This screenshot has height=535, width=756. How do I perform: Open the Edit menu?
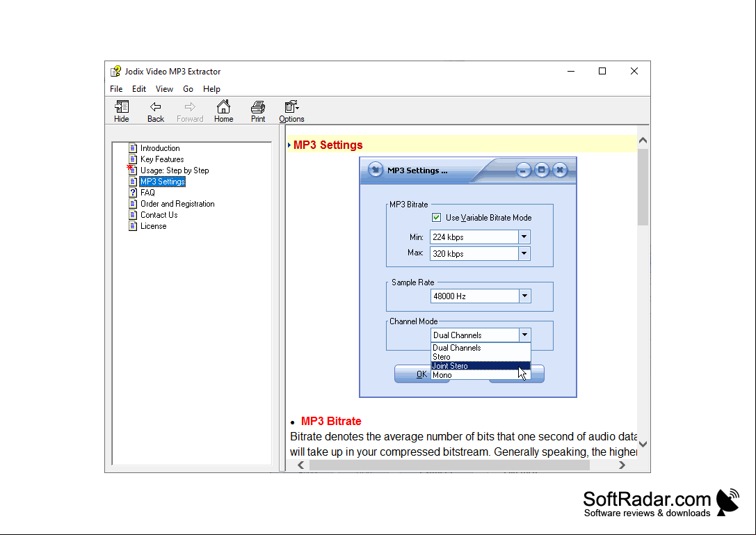(139, 89)
